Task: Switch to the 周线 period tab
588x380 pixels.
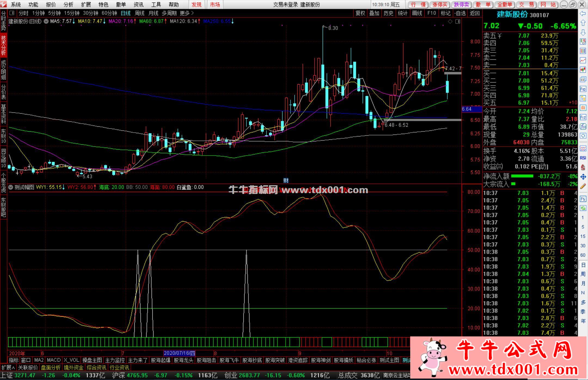Action: click(140, 13)
